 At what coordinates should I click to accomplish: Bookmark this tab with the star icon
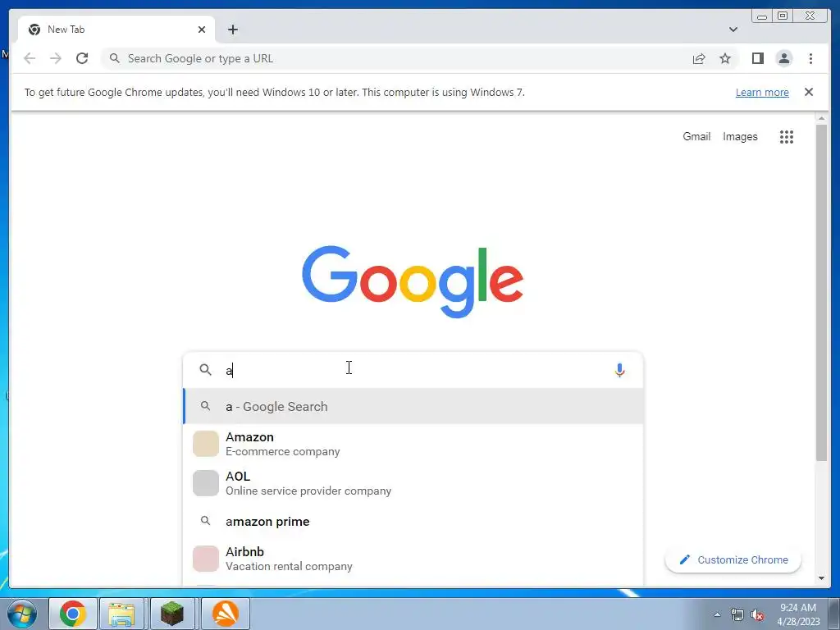tap(725, 58)
